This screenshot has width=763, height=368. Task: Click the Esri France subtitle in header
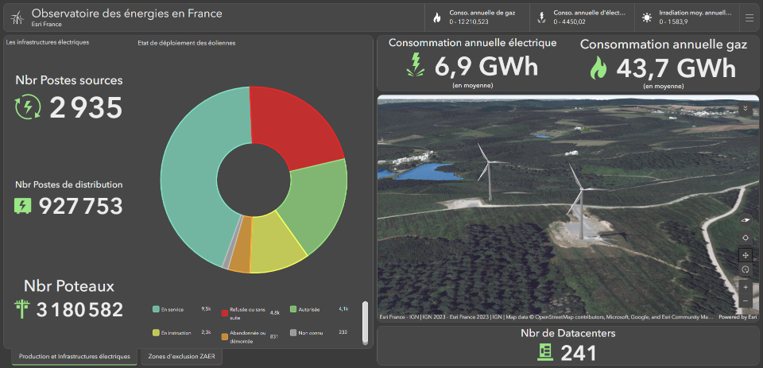point(47,24)
